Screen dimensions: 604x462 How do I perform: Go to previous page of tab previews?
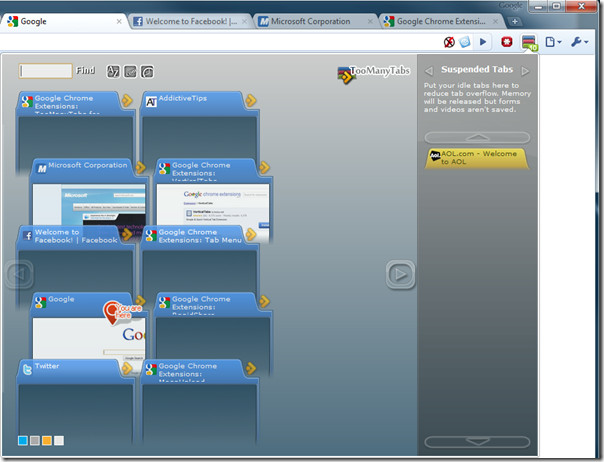19,274
